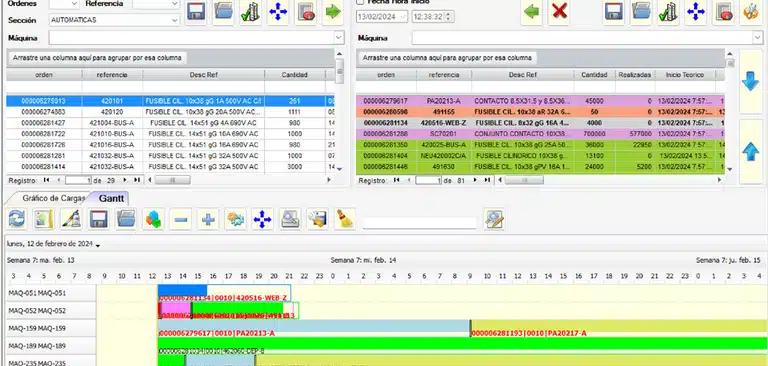Select MAQ-189 machine row label
The height and width of the screenshot is (366, 768).
pos(50,346)
